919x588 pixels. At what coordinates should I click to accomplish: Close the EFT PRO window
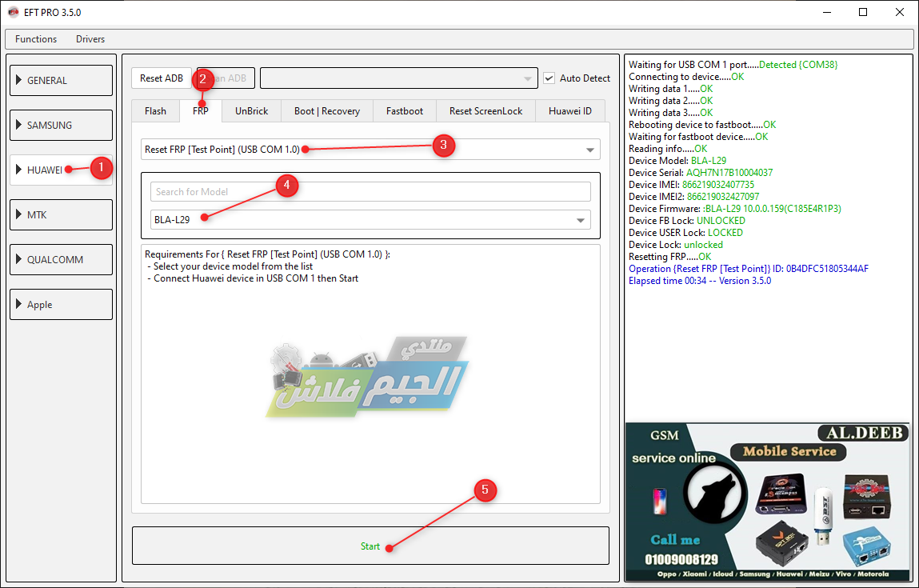point(900,12)
